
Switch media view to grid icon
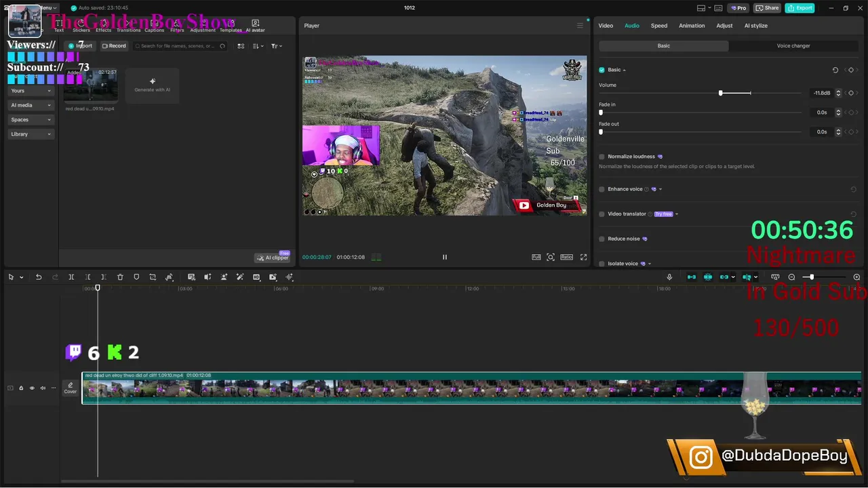(x=241, y=46)
